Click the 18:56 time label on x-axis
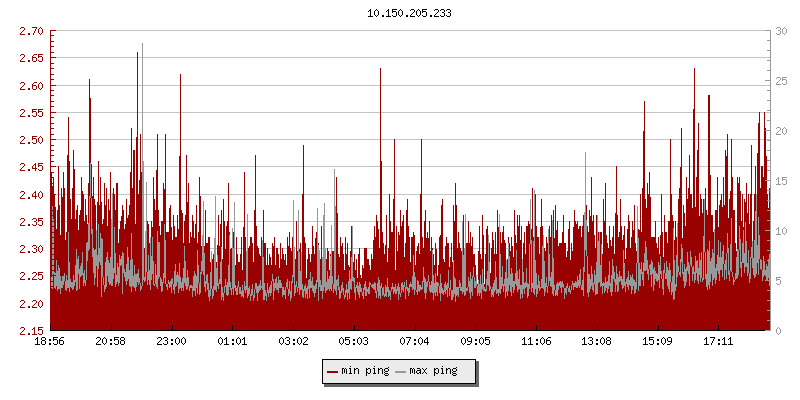The width and height of the screenshot is (800, 400). (50, 342)
